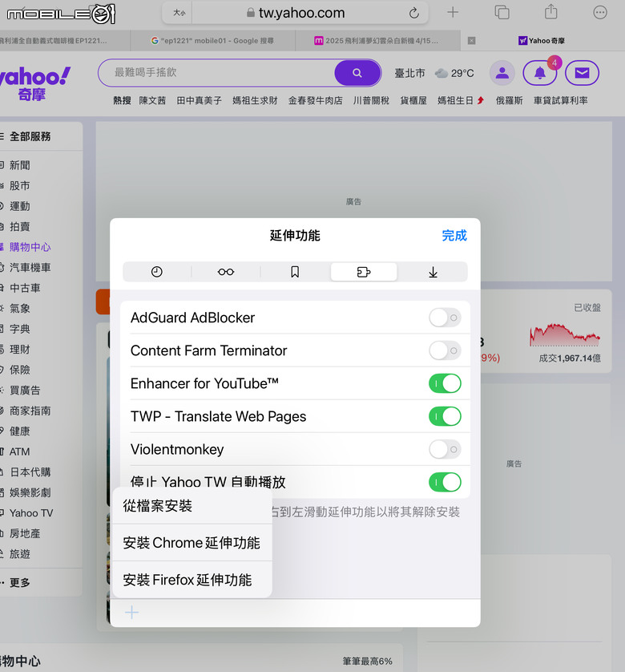625x672 pixels.
Task: Open 拍賣 in the sidebar
Action: click(x=20, y=226)
